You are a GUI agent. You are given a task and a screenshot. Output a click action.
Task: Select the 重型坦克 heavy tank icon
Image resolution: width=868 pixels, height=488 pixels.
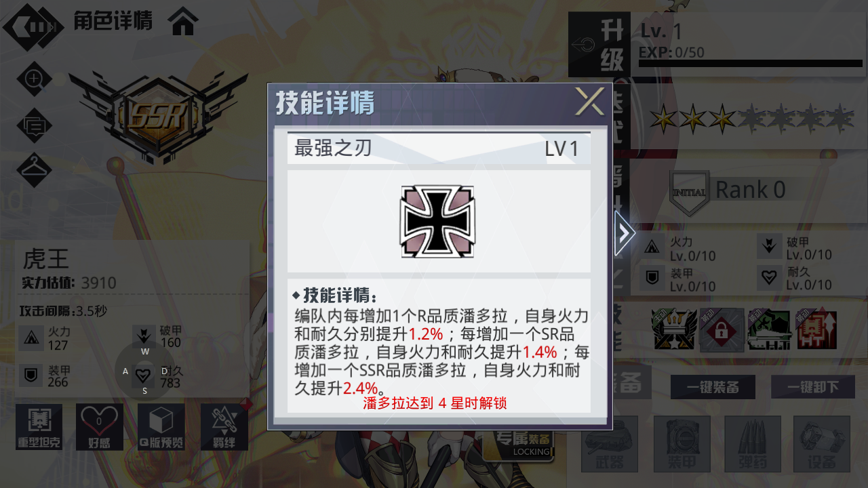pyautogui.click(x=39, y=427)
